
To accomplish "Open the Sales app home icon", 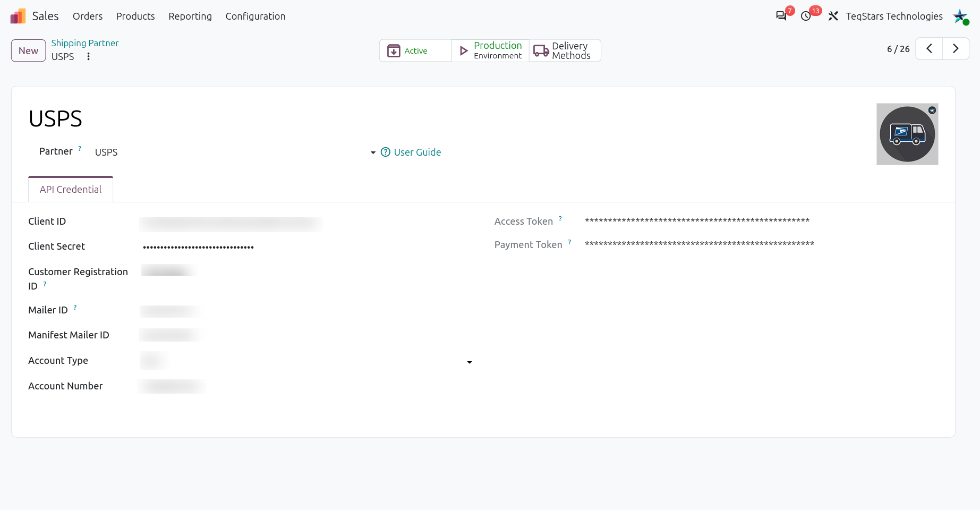I will pyautogui.click(x=18, y=16).
